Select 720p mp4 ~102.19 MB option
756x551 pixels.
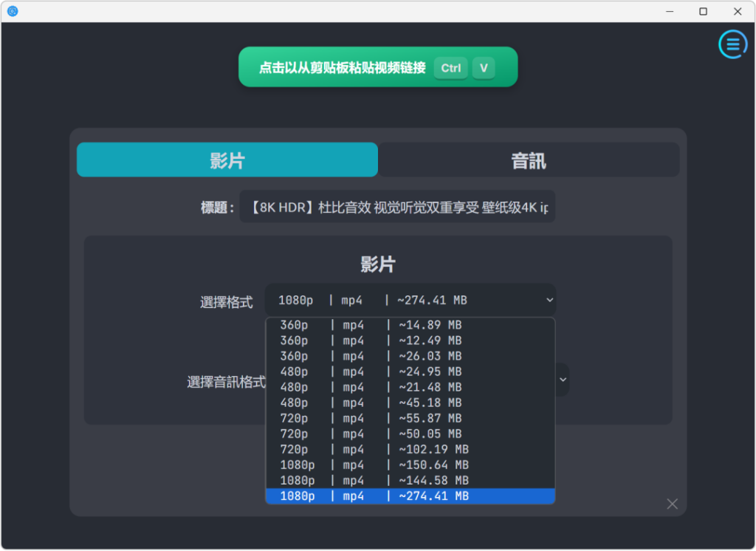tap(410, 449)
